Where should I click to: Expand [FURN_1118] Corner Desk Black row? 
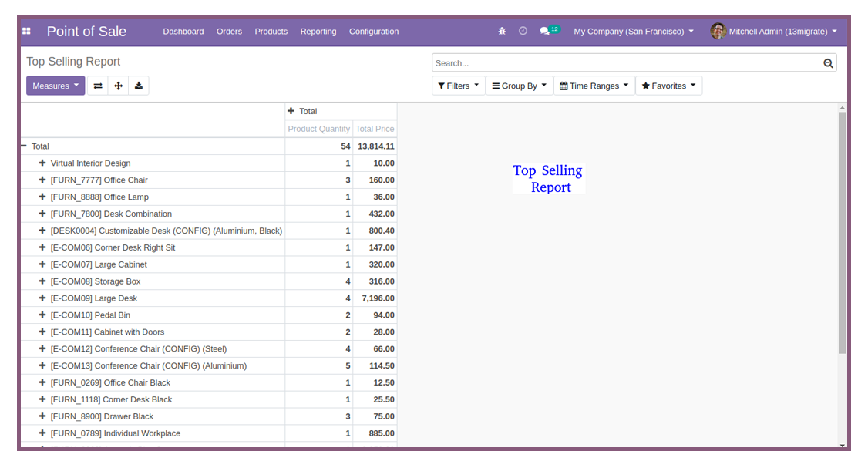click(x=42, y=400)
